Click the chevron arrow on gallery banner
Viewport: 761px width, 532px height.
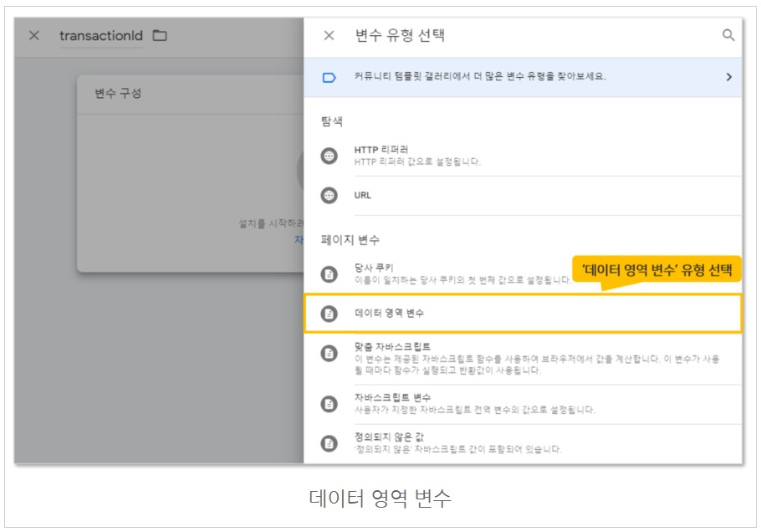pyautogui.click(x=728, y=77)
